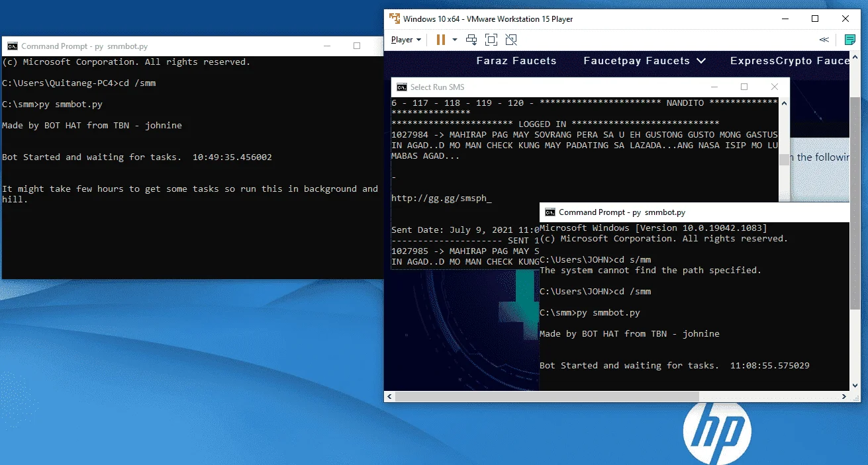868x465 pixels.
Task: Click 'LOGGED IN' line in Run SMS window
Action: 555,124
